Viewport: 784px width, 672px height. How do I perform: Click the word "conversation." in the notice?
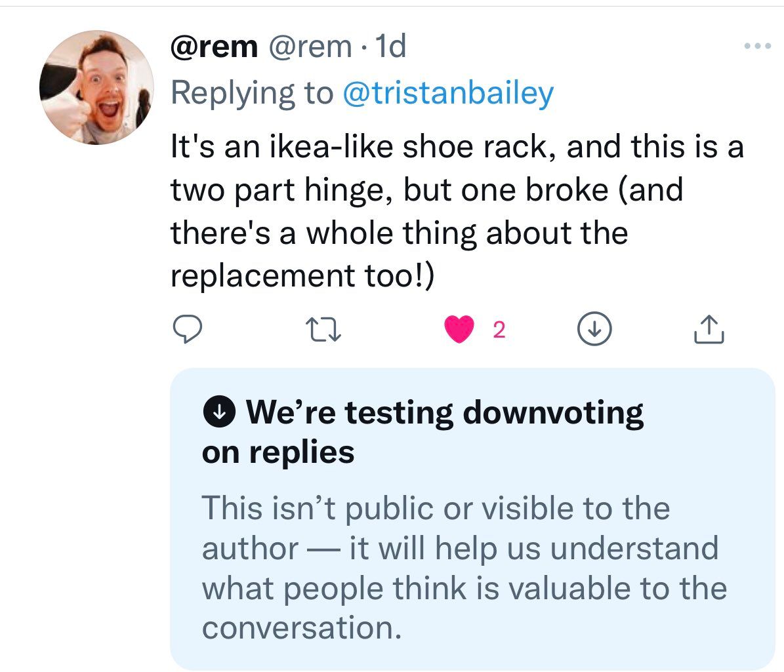coord(301,628)
